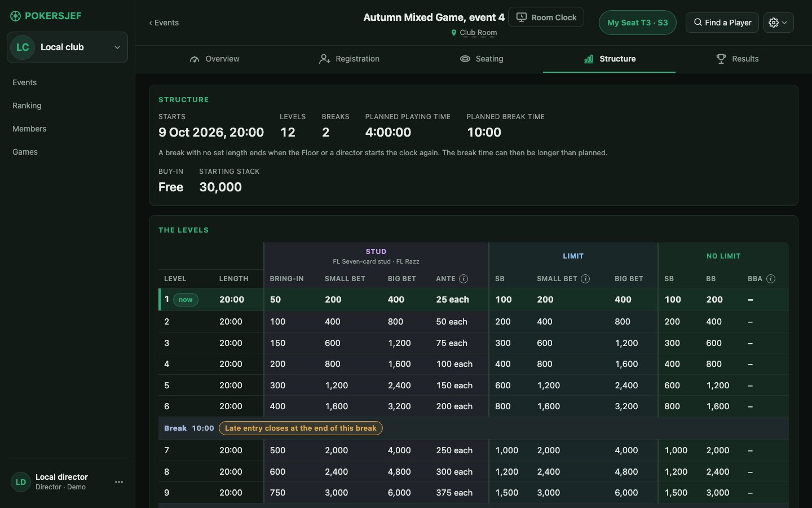
Task: Open the Local director options menu
Action: coord(119,482)
